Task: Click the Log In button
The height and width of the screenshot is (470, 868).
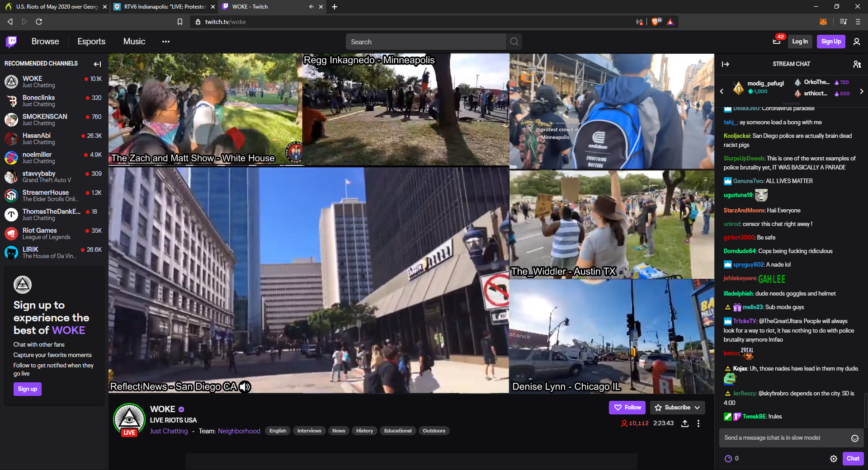Action: pyautogui.click(x=800, y=42)
